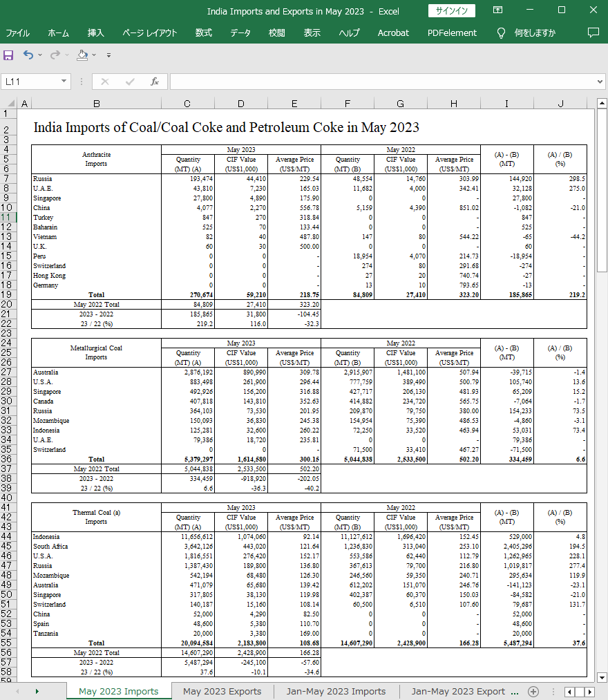Expand the formula bar chevron
The width and height of the screenshot is (608, 700).
(x=600, y=82)
